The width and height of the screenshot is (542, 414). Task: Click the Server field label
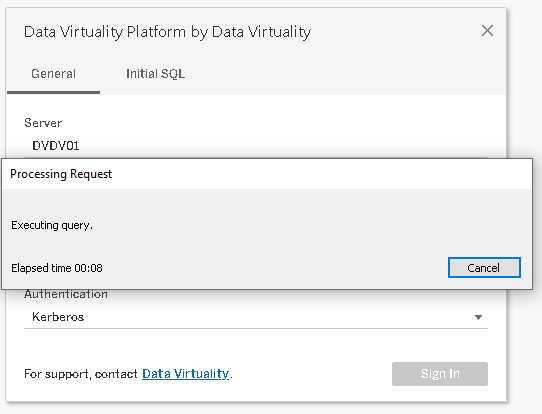pyautogui.click(x=43, y=123)
